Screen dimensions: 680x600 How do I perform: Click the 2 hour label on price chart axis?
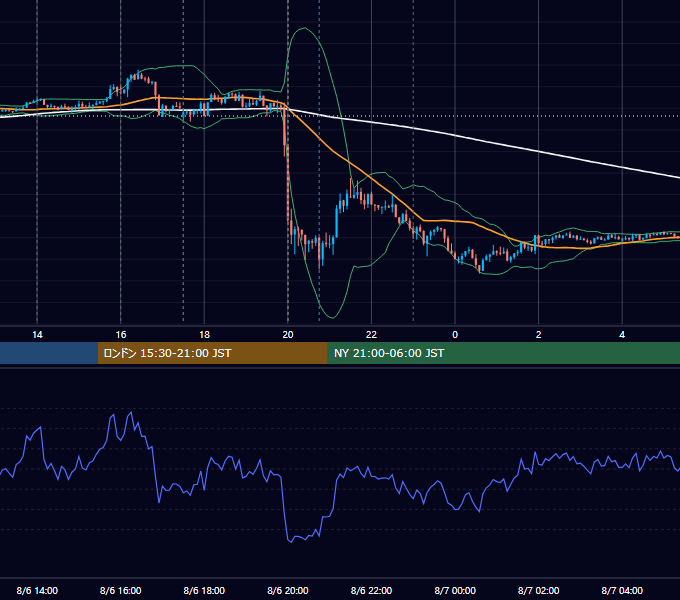point(539,335)
